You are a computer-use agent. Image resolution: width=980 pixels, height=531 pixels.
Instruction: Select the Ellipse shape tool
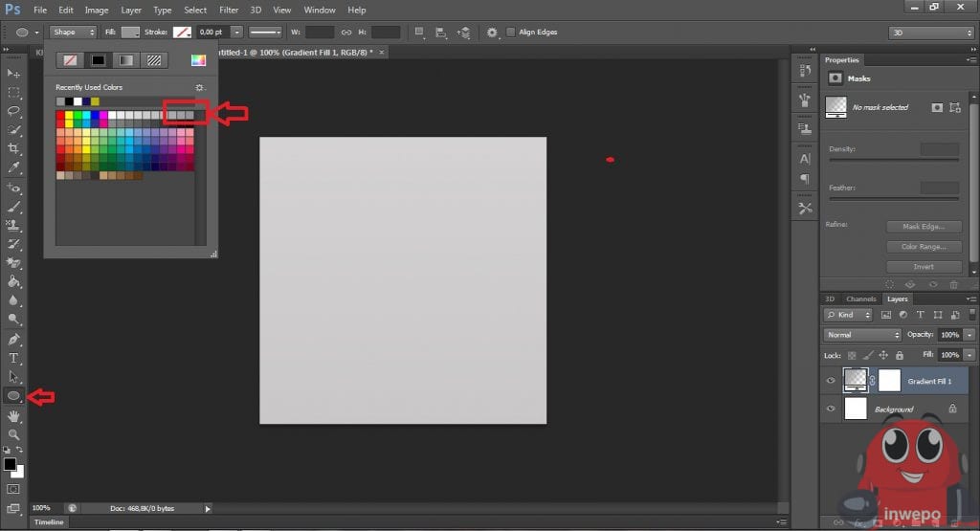(x=13, y=395)
